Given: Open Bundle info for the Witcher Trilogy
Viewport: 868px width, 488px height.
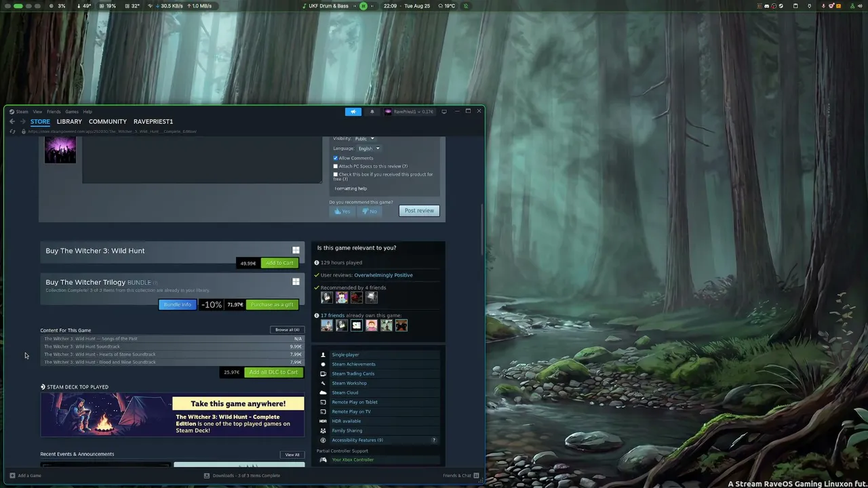Looking at the screenshot, I should click(x=178, y=304).
